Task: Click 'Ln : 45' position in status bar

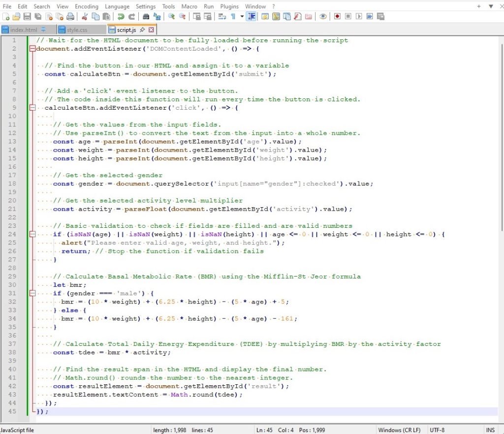Action: tap(264, 430)
